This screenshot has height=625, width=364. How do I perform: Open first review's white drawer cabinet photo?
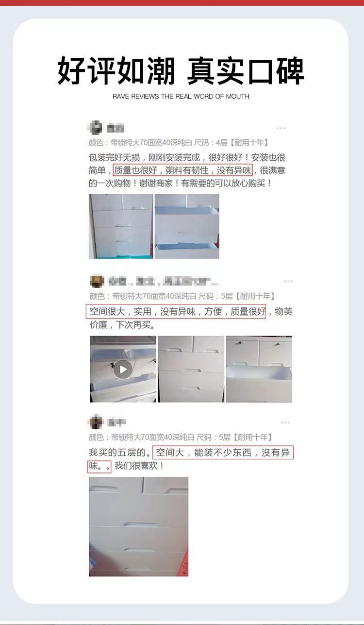[x=121, y=226]
